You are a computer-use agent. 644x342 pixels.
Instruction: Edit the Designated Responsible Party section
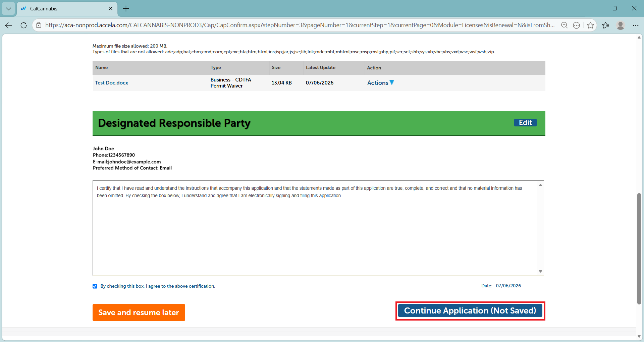click(525, 123)
